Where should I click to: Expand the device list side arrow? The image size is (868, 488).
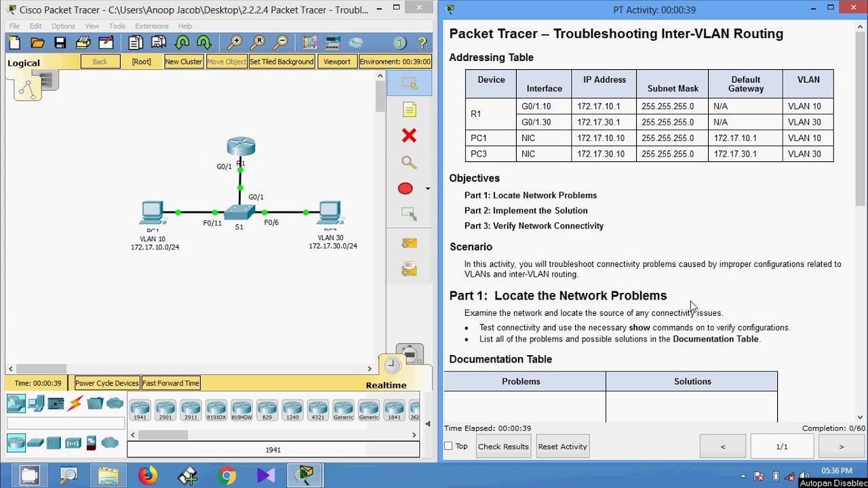(427, 424)
